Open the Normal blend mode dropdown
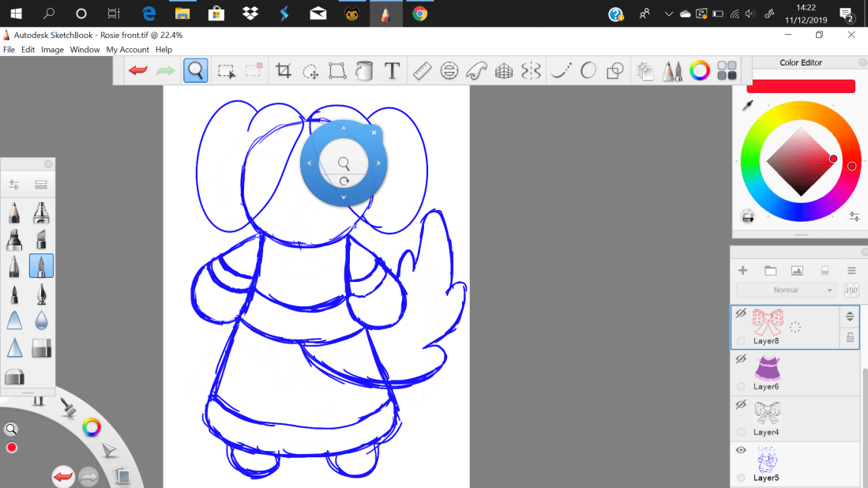Viewport: 868px width, 488px height. click(786, 290)
